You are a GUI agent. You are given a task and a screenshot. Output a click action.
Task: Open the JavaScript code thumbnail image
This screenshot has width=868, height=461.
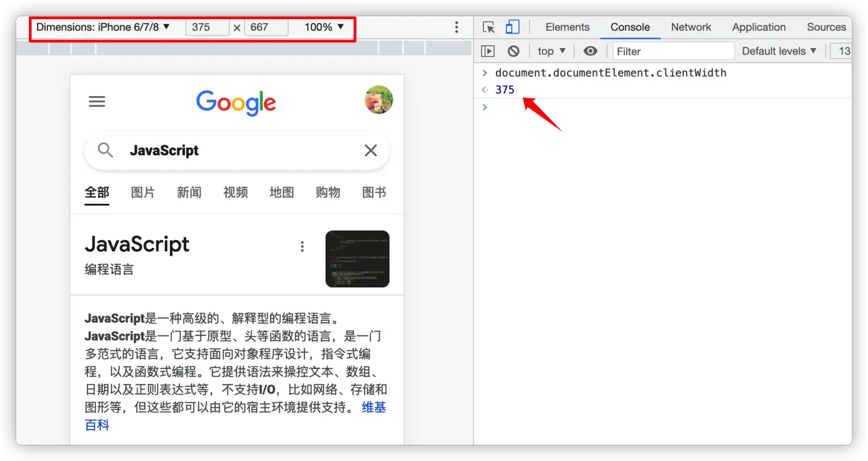(x=358, y=259)
